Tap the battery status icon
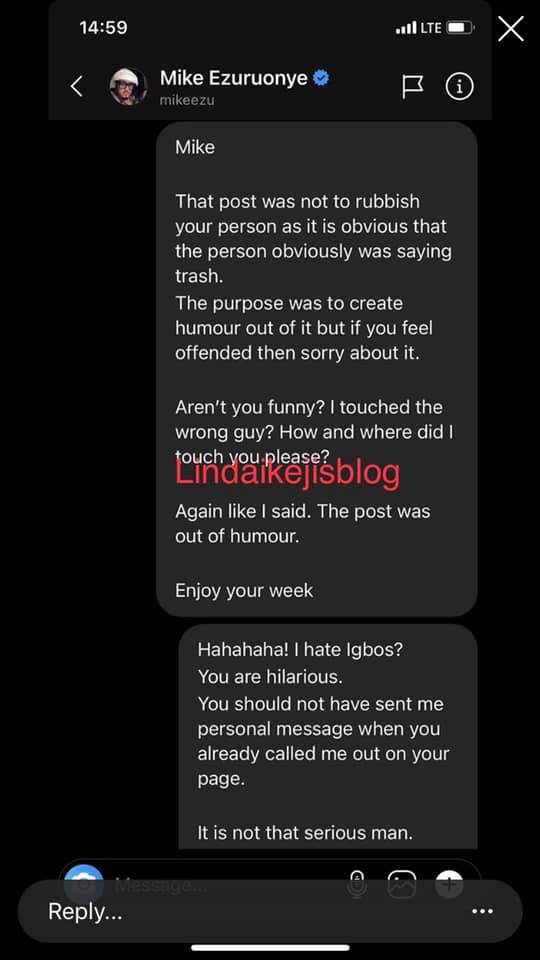This screenshot has width=540, height=960. (462, 28)
